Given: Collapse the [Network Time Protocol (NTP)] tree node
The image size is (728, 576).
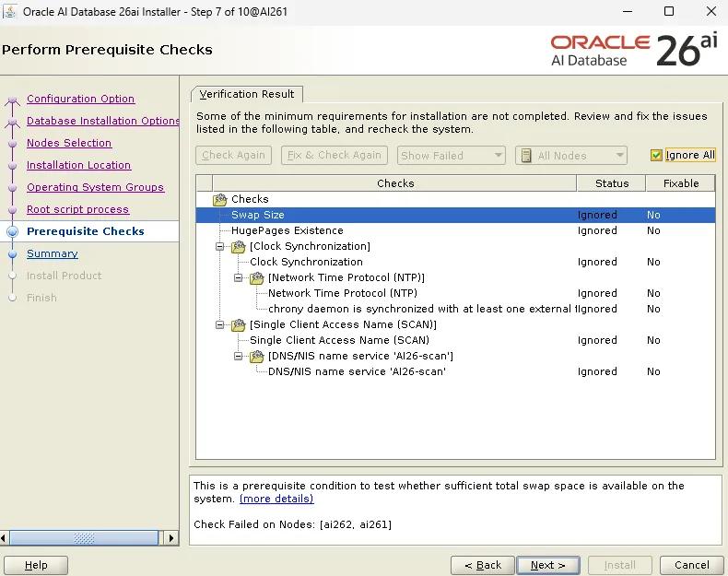Looking at the screenshot, I should pyautogui.click(x=238, y=278).
